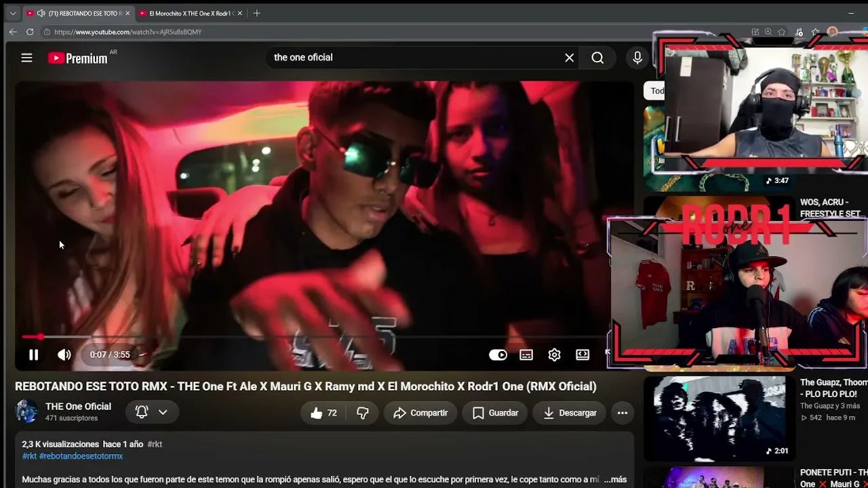Open the blue #rkt hashtag link
Image resolution: width=868 pixels, height=488 pixels.
pos(29,456)
